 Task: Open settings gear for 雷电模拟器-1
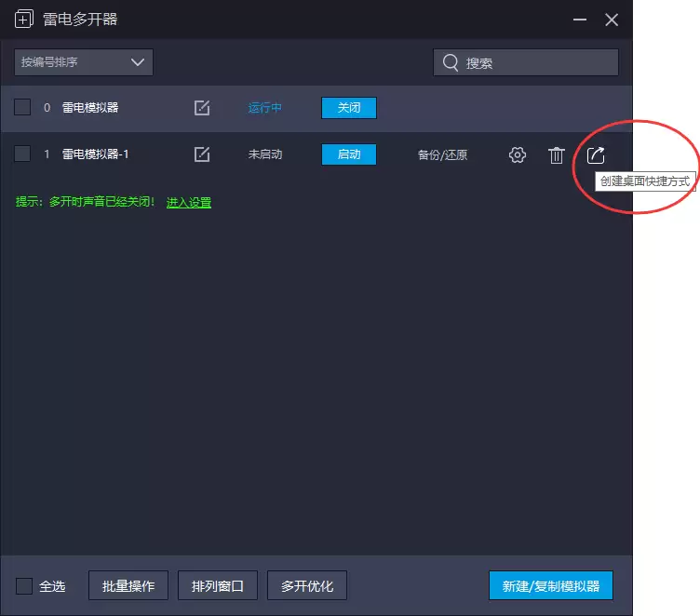click(x=518, y=154)
